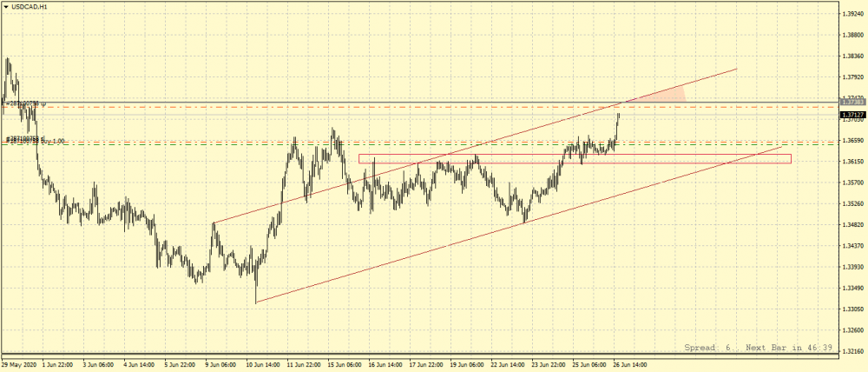The image size is (868, 372).
Task: Click the 1.33930 price scale label
Action: tap(853, 267)
